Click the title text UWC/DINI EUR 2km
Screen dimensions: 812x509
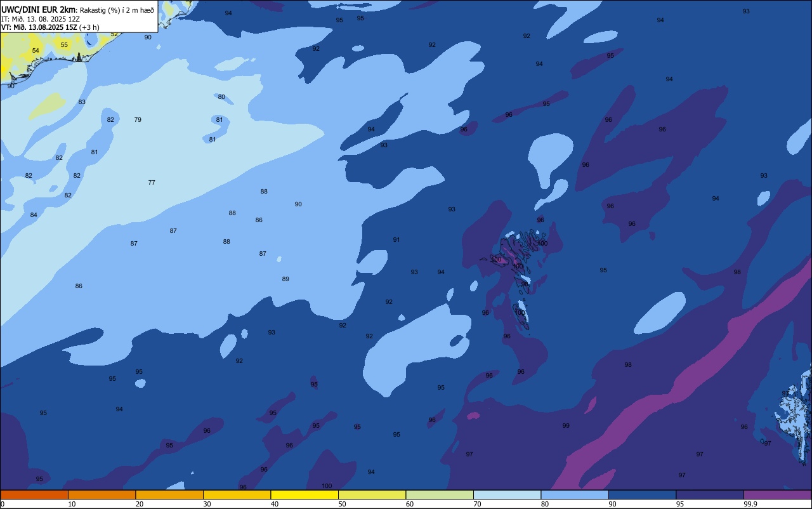pos(38,10)
